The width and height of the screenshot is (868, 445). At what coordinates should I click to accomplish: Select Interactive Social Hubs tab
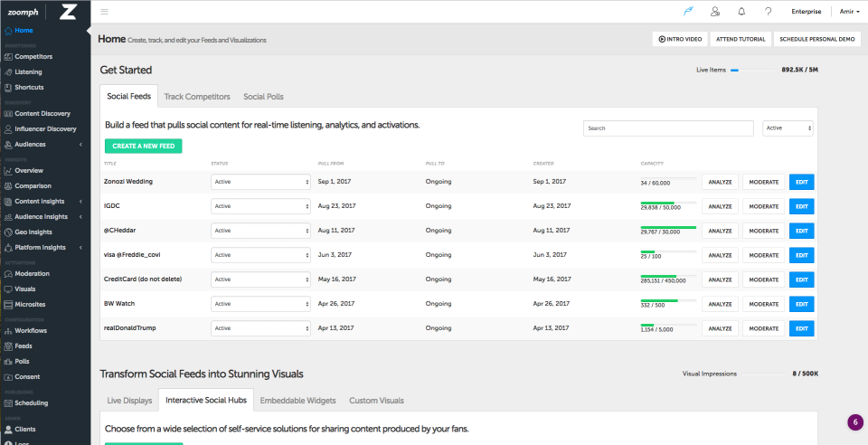(x=206, y=400)
